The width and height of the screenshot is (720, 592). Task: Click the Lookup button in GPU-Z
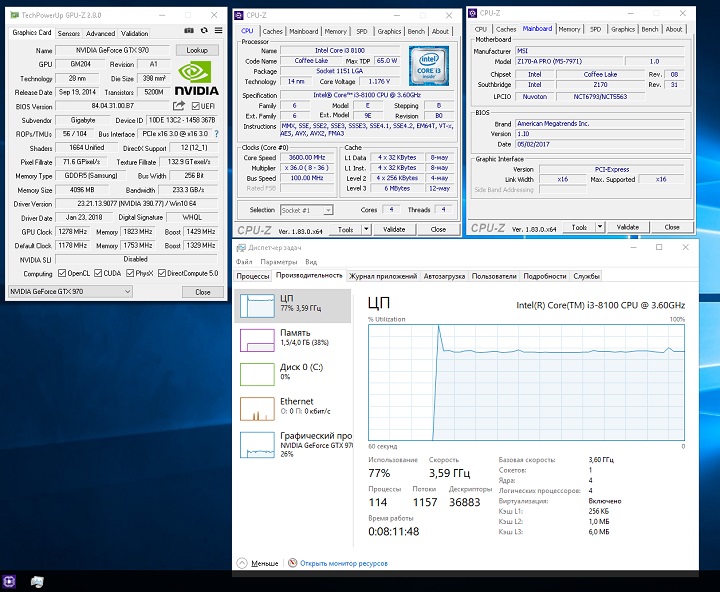coord(197,50)
